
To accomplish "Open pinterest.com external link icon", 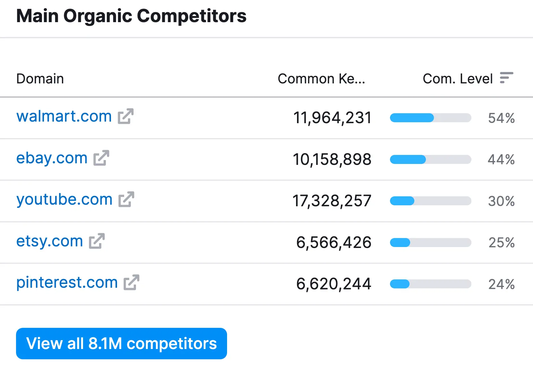I will pos(131,282).
